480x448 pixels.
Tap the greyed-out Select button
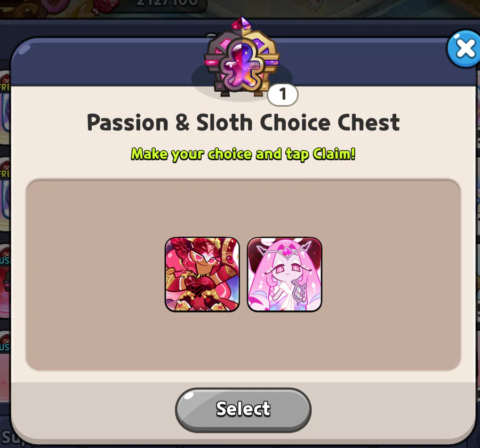(243, 410)
